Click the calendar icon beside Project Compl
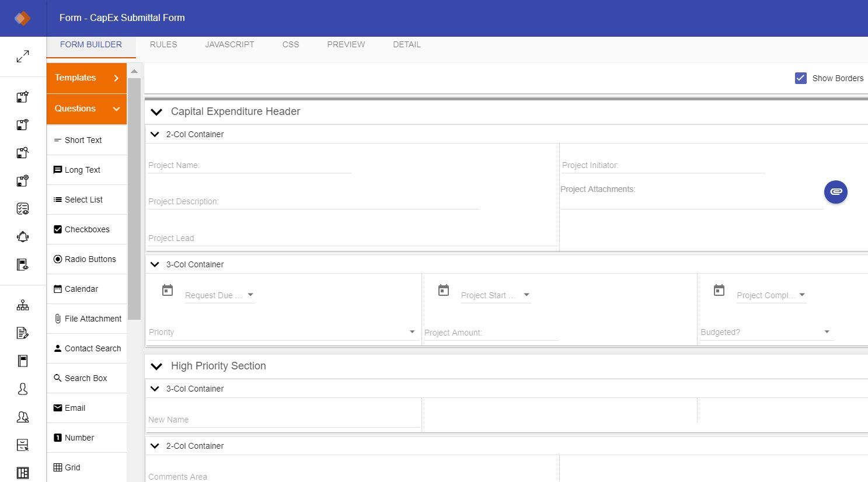 (x=719, y=290)
